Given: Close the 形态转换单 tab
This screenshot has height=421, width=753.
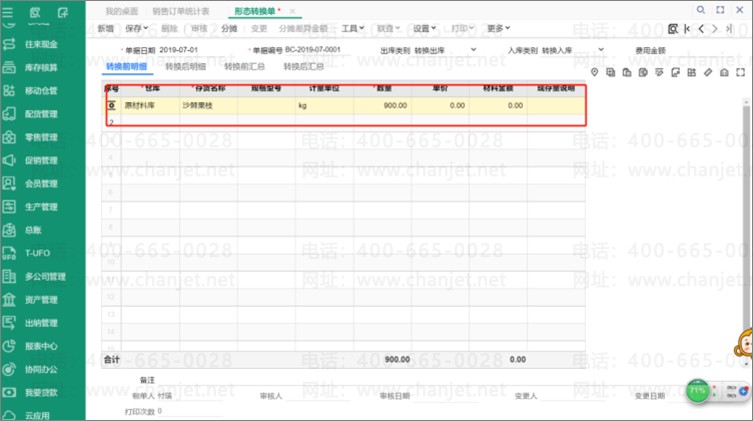Looking at the screenshot, I should pos(292,11).
